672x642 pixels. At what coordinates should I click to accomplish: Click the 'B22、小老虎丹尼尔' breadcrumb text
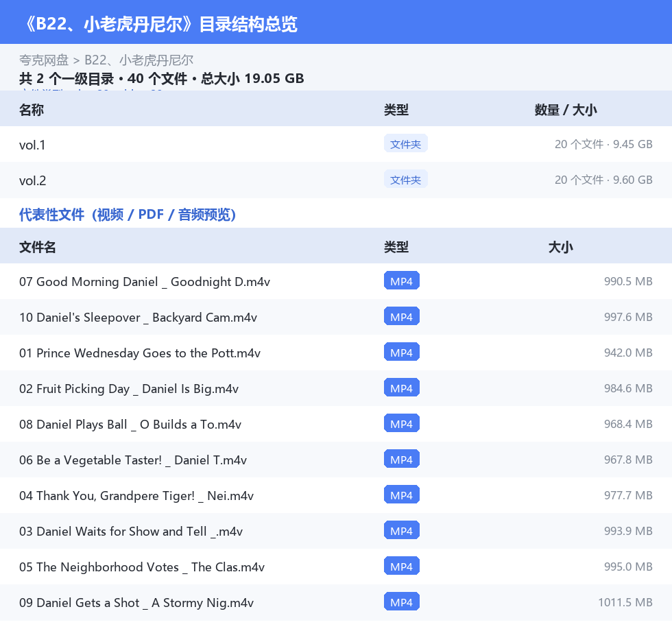[139, 60]
